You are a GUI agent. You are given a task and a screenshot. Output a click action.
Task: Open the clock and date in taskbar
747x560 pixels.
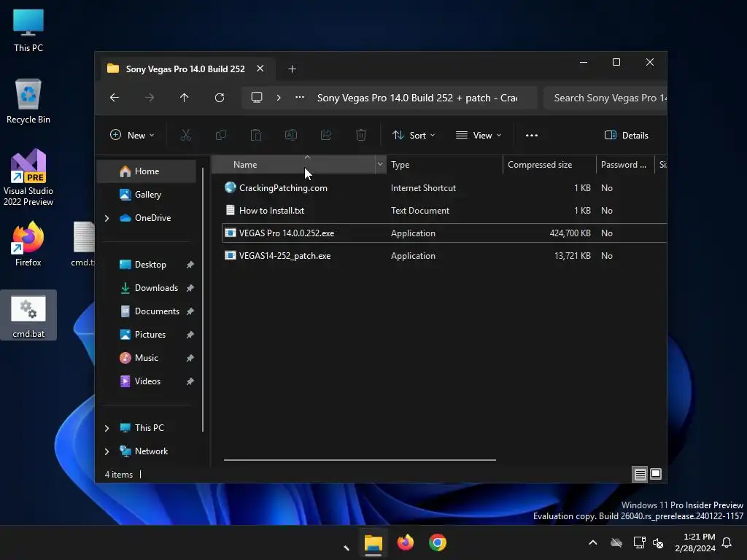[695, 542]
